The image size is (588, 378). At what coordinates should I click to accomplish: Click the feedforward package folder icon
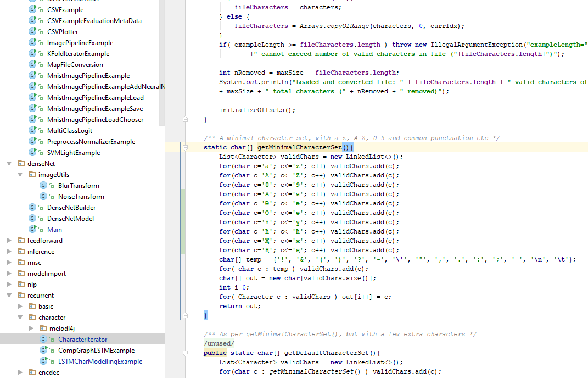click(x=21, y=240)
